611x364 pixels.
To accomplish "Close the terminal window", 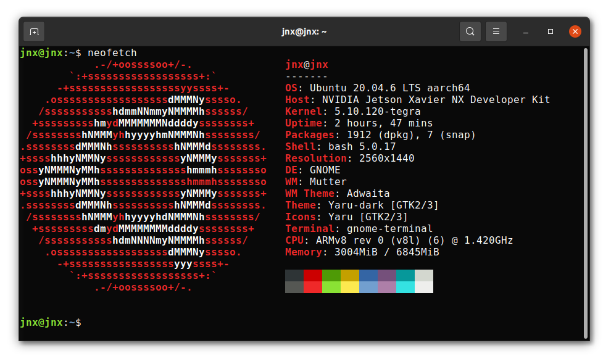I will pos(575,31).
